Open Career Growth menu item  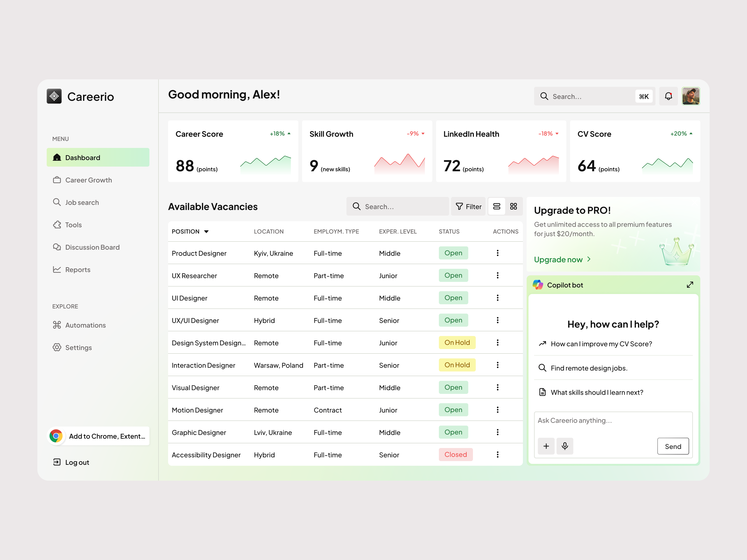(98, 180)
